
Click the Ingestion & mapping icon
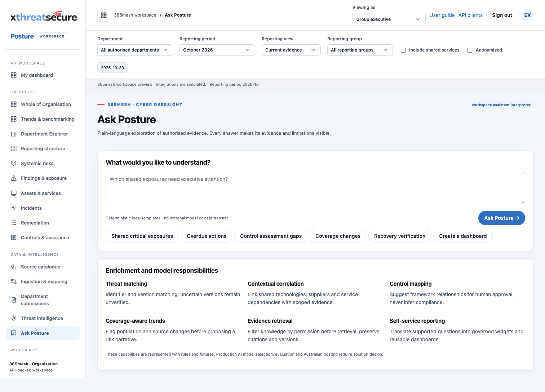14,281
